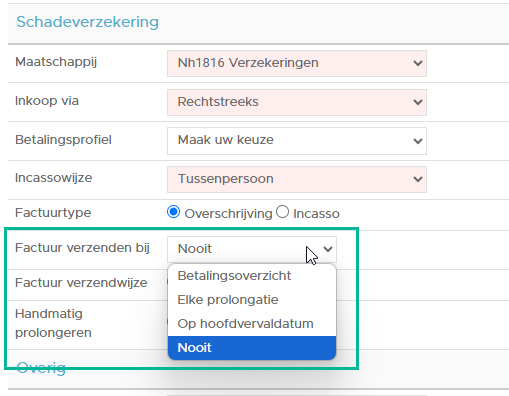Click the chevron arrow beside Nooit
The height and width of the screenshot is (396, 509).
(328, 249)
